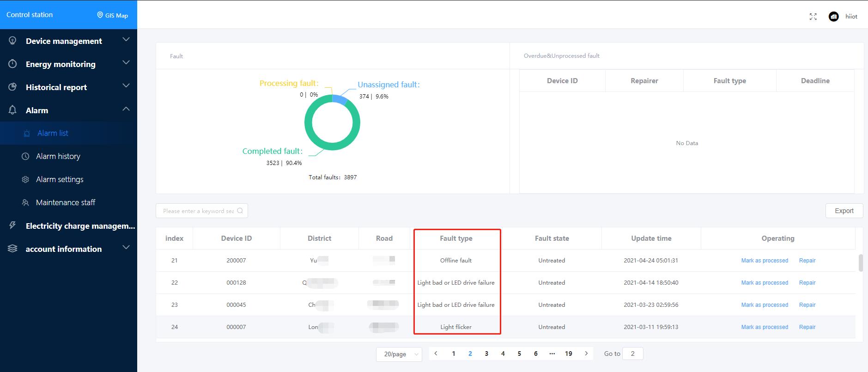Screen dimensions: 868x372
Task: Mark device 000045 fault as processed
Action: 765,305
